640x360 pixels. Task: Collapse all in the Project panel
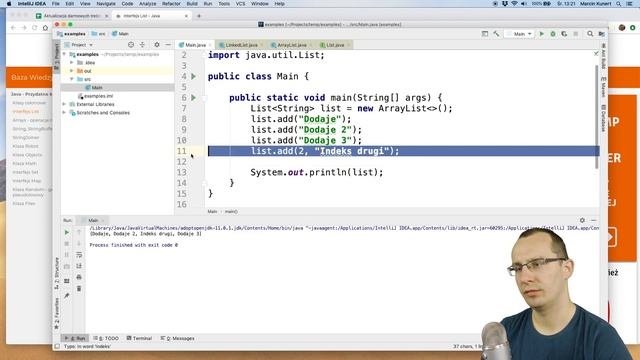(142, 45)
